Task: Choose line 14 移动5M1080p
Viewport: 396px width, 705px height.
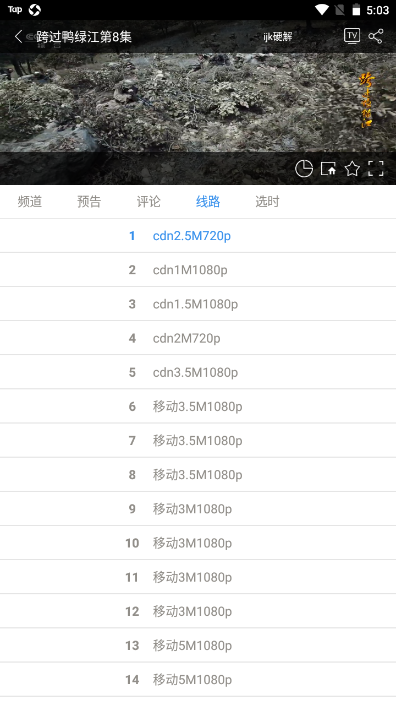Action: (x=198, y=680)
